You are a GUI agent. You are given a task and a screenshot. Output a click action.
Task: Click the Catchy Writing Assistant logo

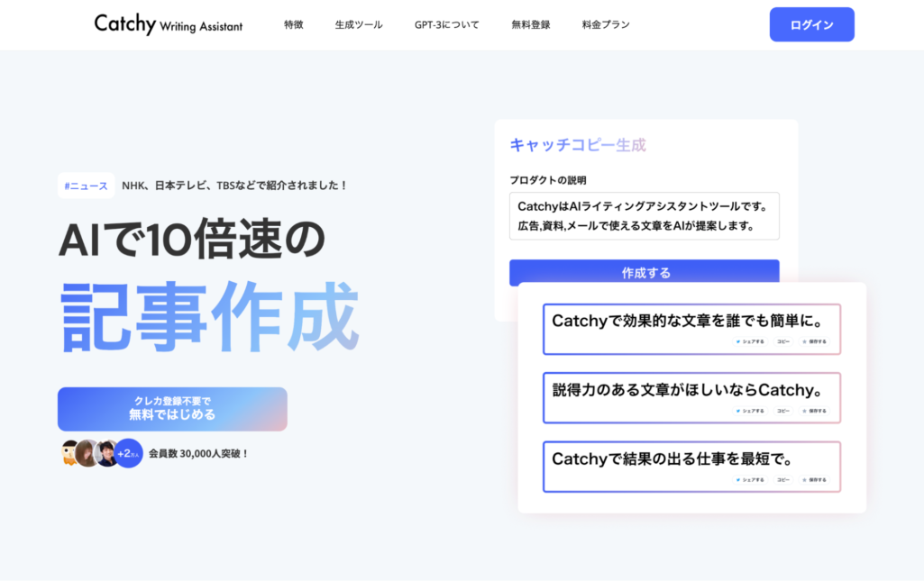click(168, 24)
